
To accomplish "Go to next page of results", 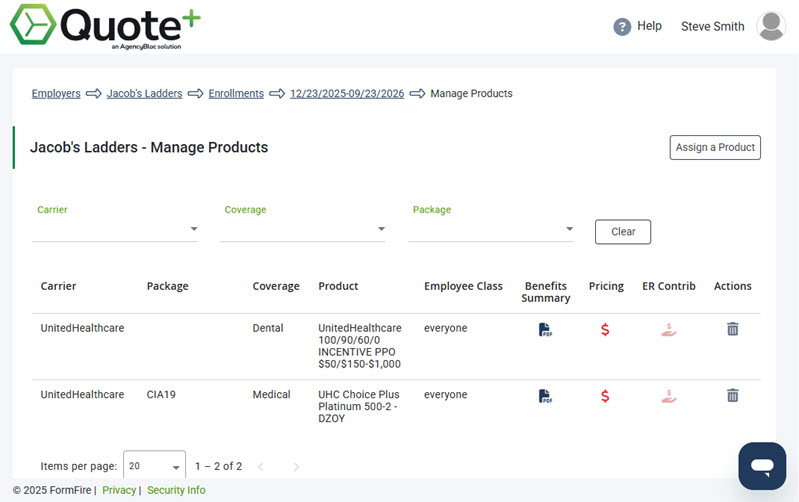I will [x=297, y=466].
